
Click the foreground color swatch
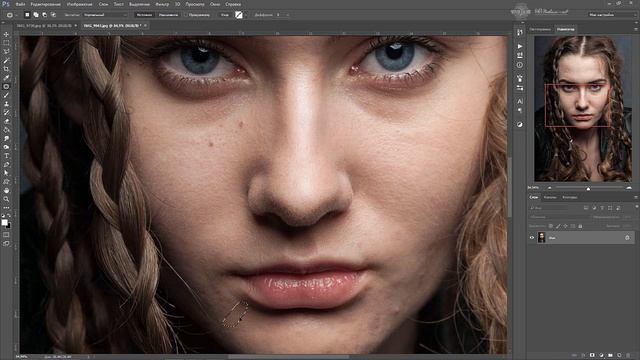pos(4,222)
